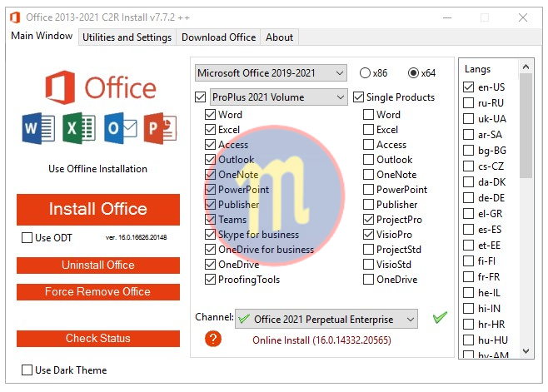
Task: Uncheck Word in the ProPlus list
Action: pyautogui.click(x=210, y=115)
